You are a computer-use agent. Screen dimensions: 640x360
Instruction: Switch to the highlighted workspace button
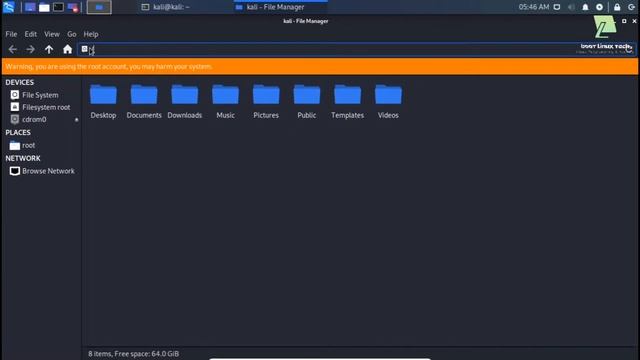point(99,7)
